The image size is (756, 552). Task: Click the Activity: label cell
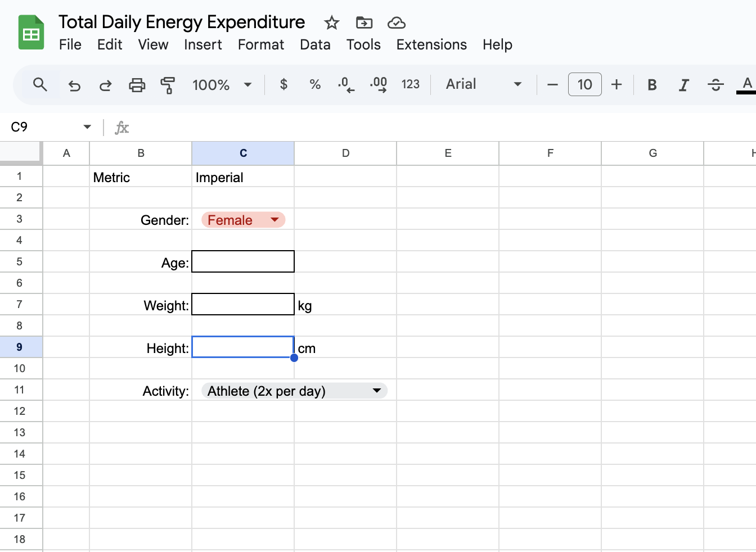click(141, 390)
